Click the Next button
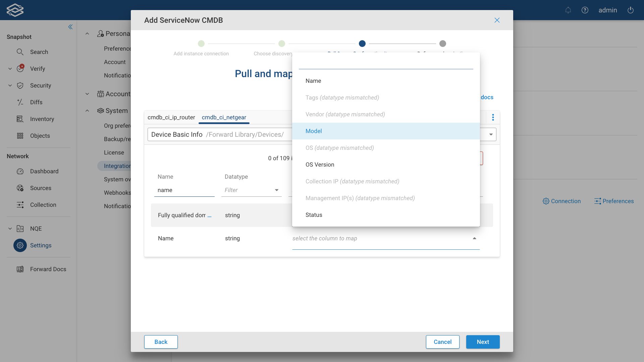Screen dimensions: 644x362 point(483,342)
